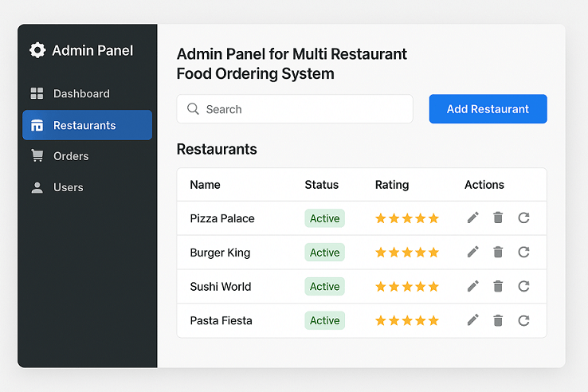Screen dimensions: 588x392
Task: Click the Active badge on Pasta Fiesta row
Action: pos(324,320)
